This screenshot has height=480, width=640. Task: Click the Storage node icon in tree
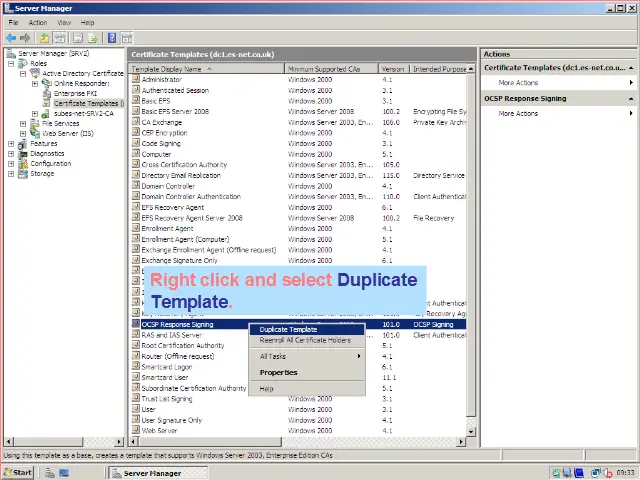click(23, 173)
